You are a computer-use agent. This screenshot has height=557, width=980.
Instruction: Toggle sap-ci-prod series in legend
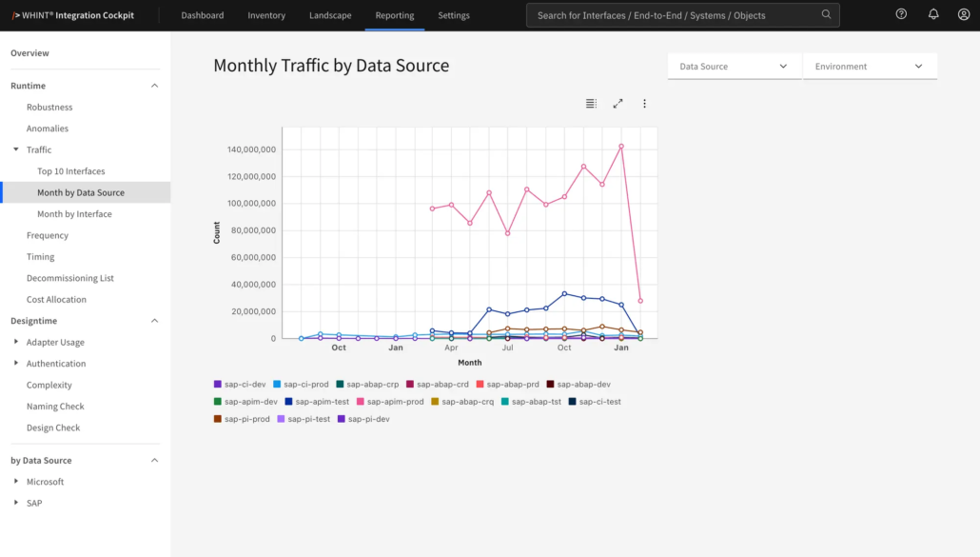click(x=300, y=384)
